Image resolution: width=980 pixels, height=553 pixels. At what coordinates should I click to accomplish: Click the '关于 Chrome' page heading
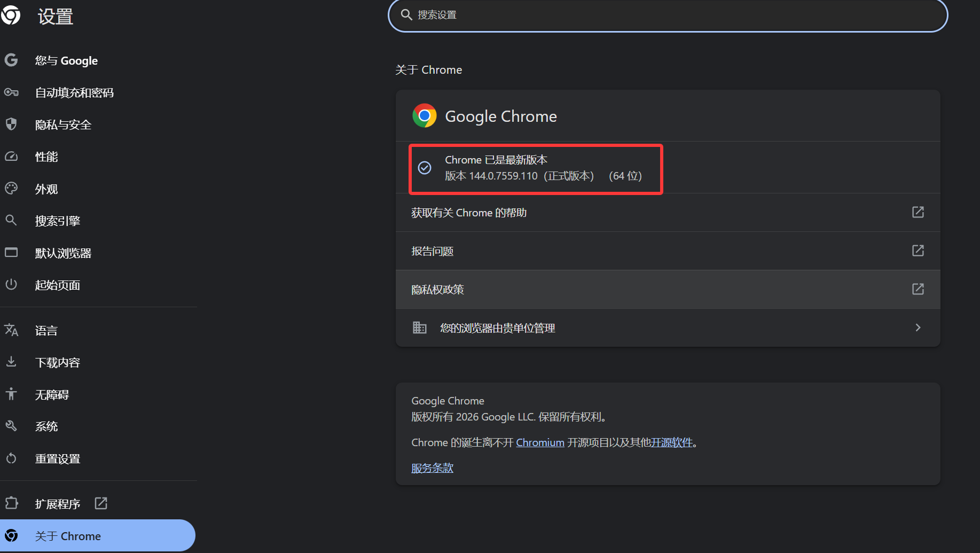pos(428,70)
